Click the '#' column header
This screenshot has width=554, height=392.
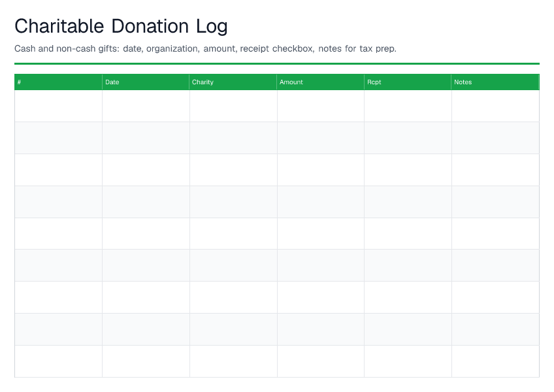pos(58,82)
